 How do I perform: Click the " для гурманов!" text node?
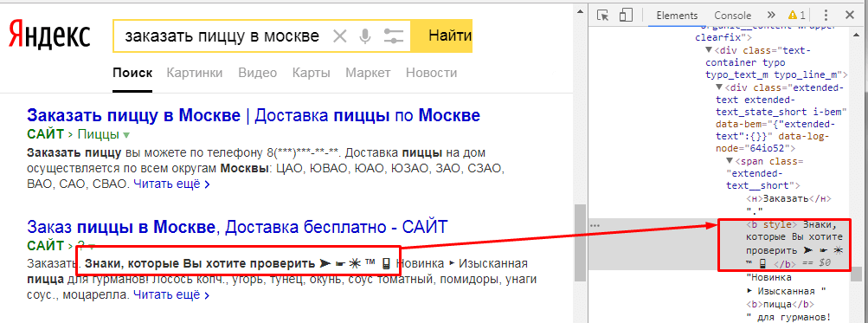click(789, 317)
